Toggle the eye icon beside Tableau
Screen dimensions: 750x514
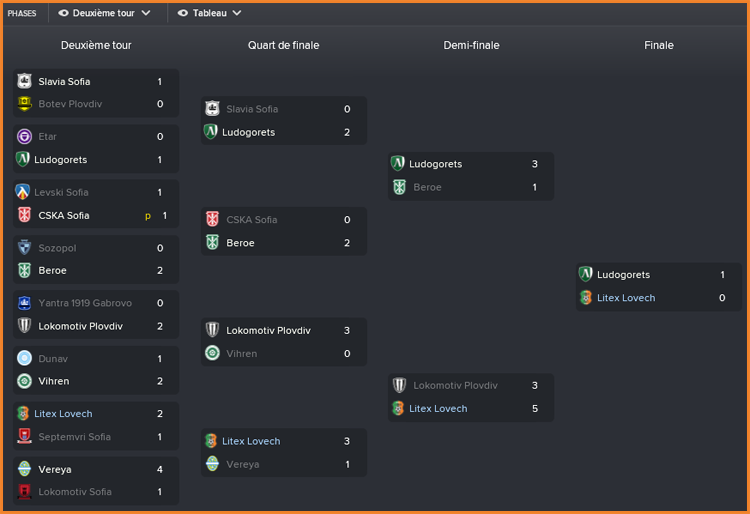[183, 13]
